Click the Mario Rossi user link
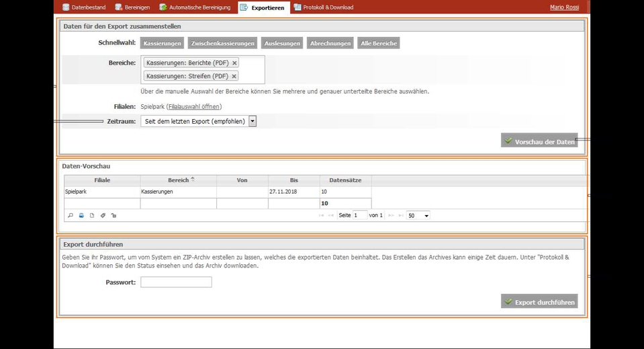 pos(564,7)
